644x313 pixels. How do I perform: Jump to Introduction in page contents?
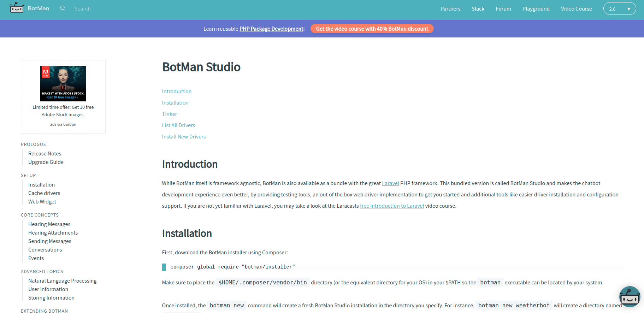click(x=177, y=91)
